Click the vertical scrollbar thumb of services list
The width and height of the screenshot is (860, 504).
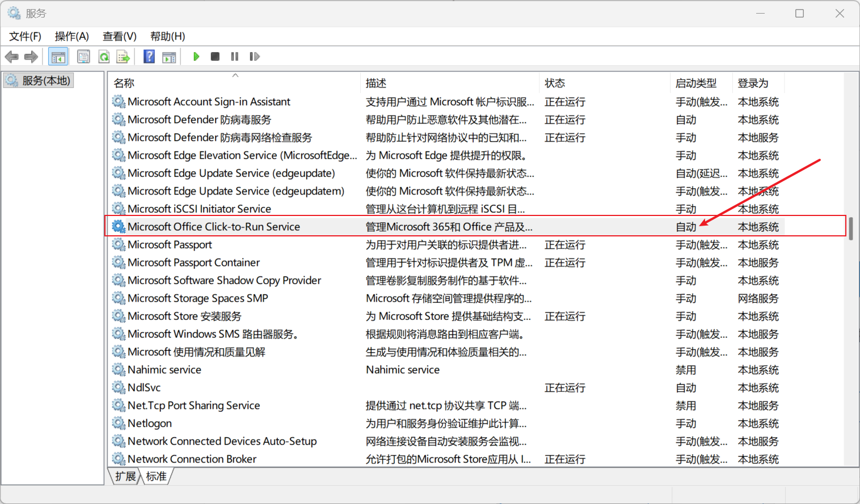[x=851, y=228]
